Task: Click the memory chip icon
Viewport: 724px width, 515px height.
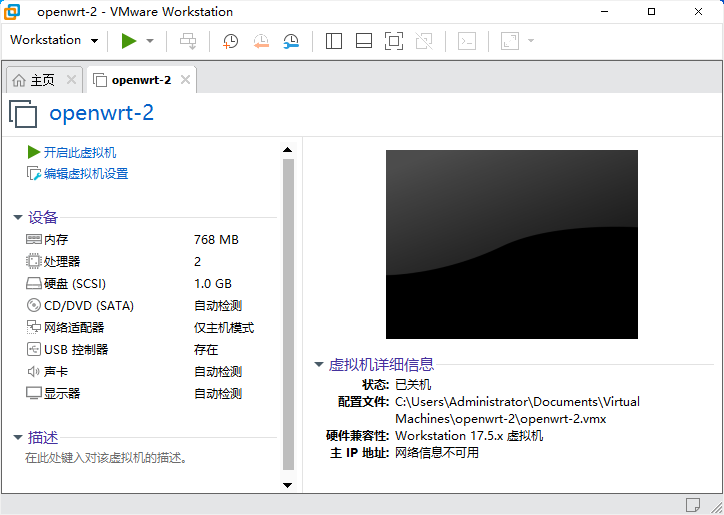Action: point(34,239)
